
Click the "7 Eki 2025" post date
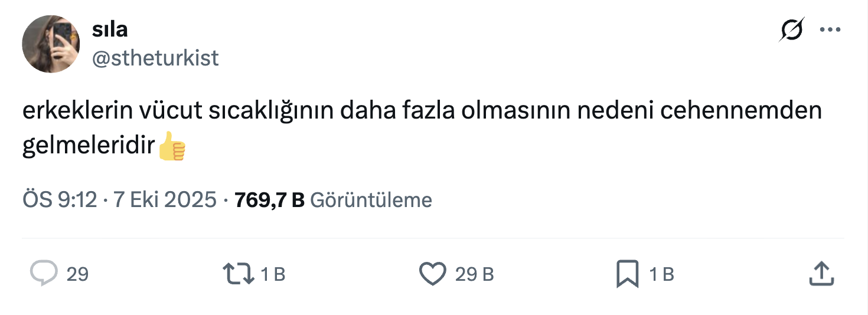click(165, 201)
